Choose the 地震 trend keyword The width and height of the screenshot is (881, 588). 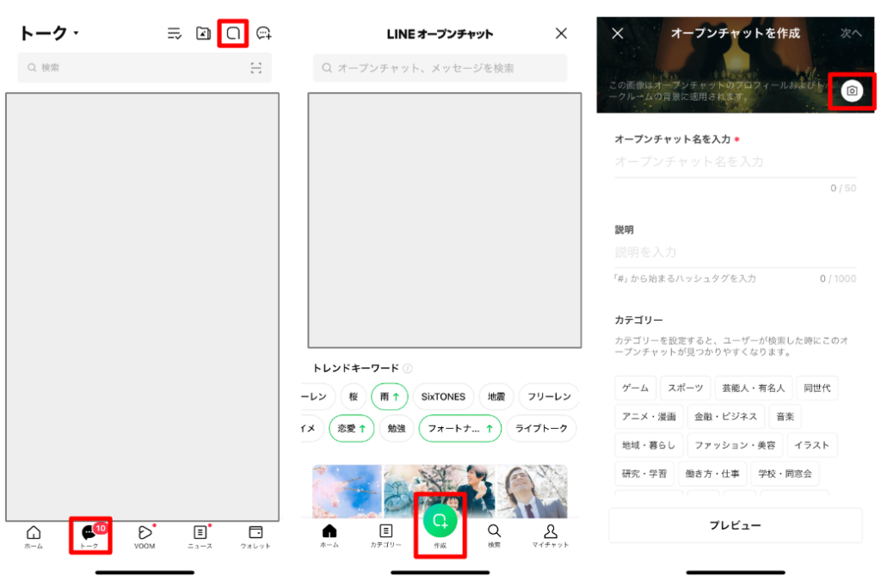click(496, 396)
